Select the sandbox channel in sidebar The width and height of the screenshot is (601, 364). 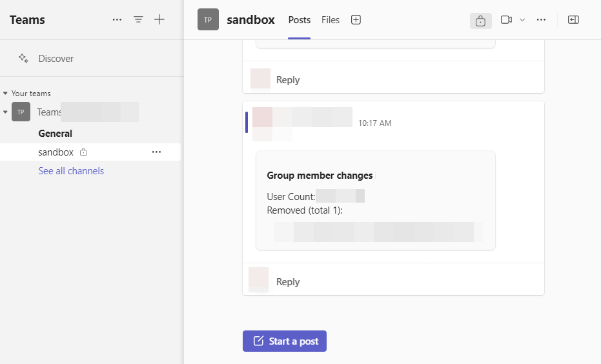[90, 152]
